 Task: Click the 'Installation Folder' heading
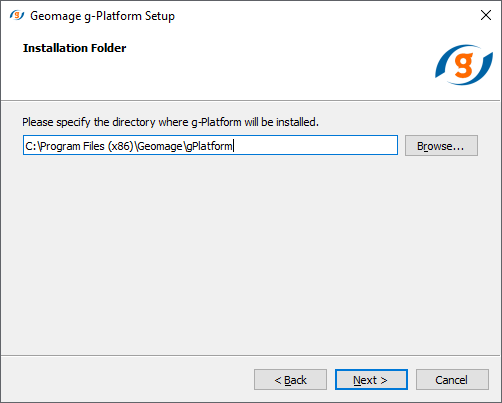pos(74,48)
